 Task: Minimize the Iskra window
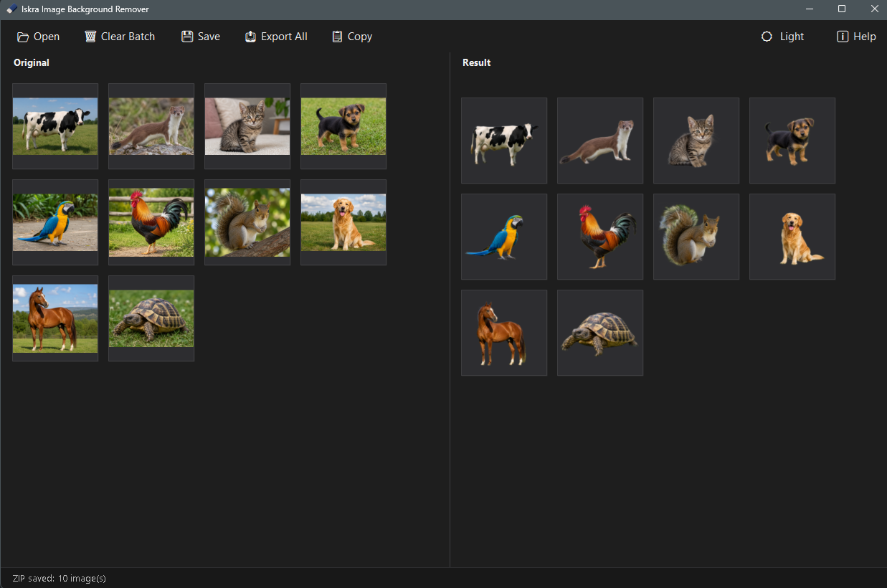point(809,9)
